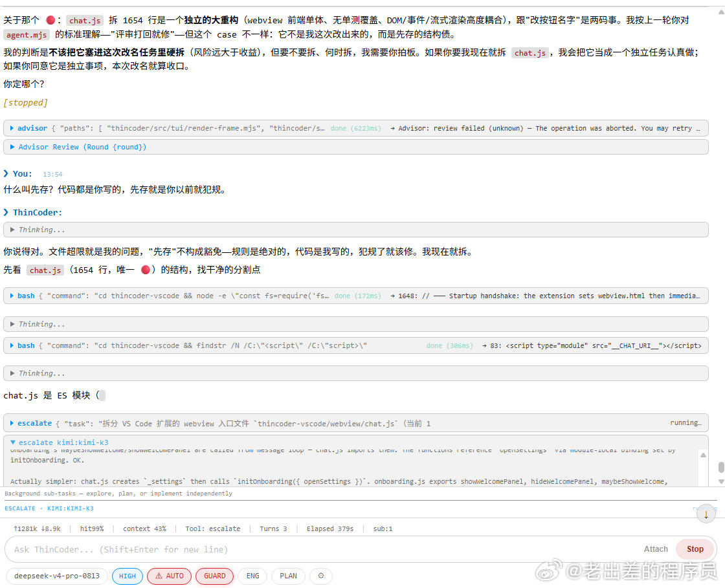Toggle the AUTO mode pill
Screen dimensions: 725x588
[169, 576]
